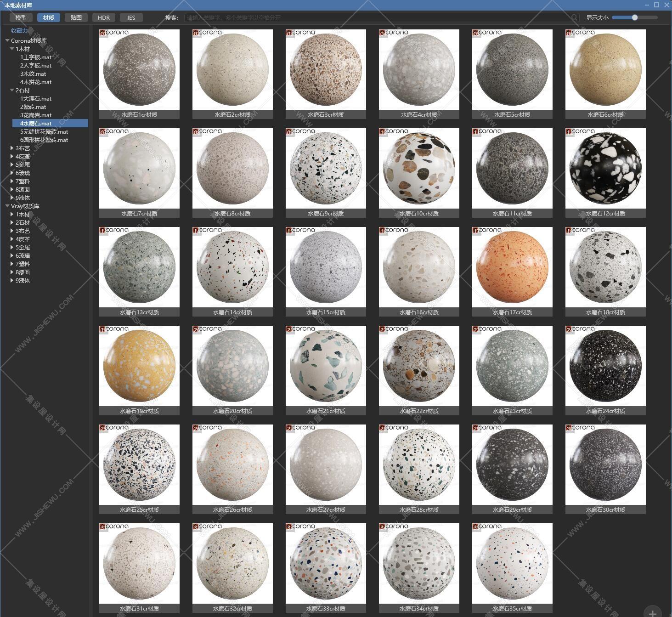672x617 pixels.
Task: Select the 水磨石18cr材质 thumbnail
Action: 605,267
